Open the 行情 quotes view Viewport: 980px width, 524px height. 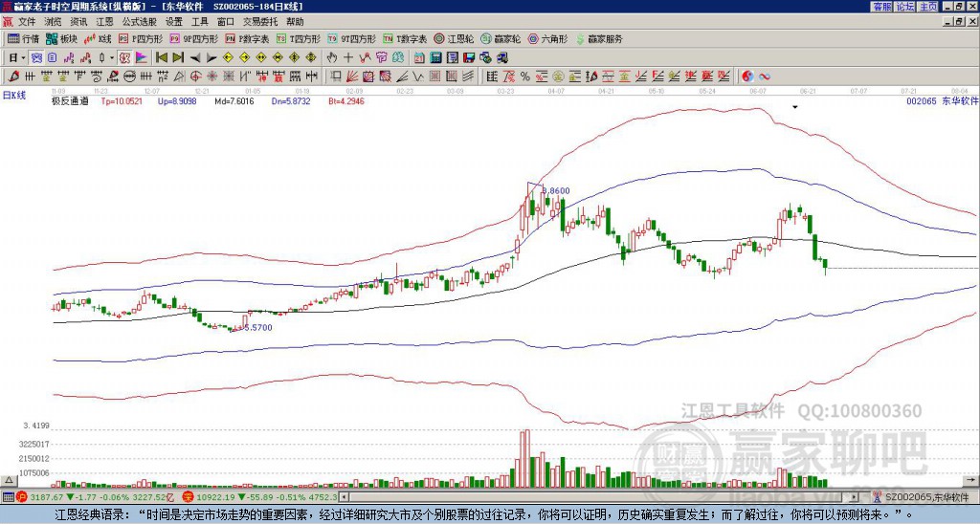pyautogui.click(x=24, y=38)
